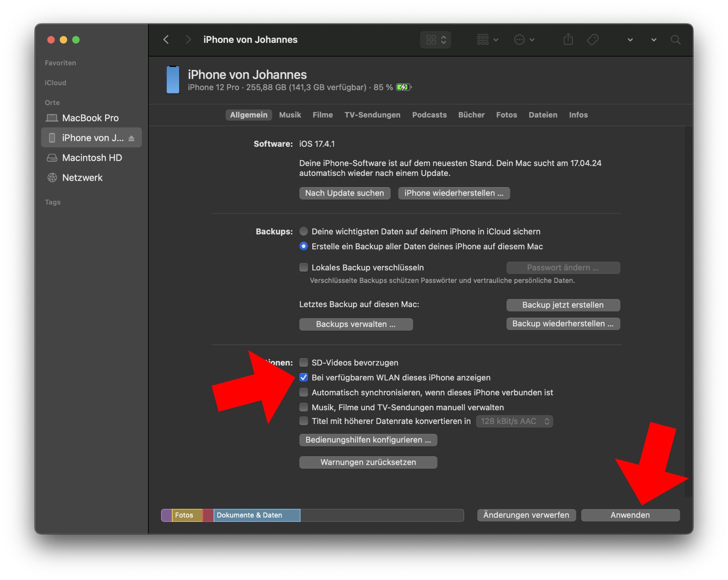This screenshot has width=728, height=580.
Task: Open the 128 kBit/s AAC dropdown
Action: tap(514, 421)
